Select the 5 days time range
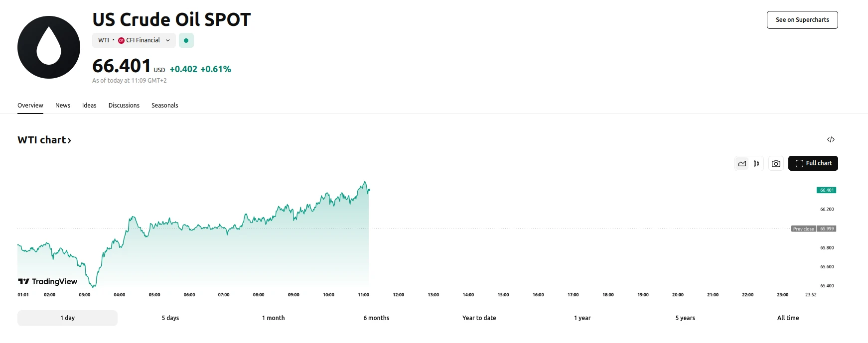 (x=170, y=318)
